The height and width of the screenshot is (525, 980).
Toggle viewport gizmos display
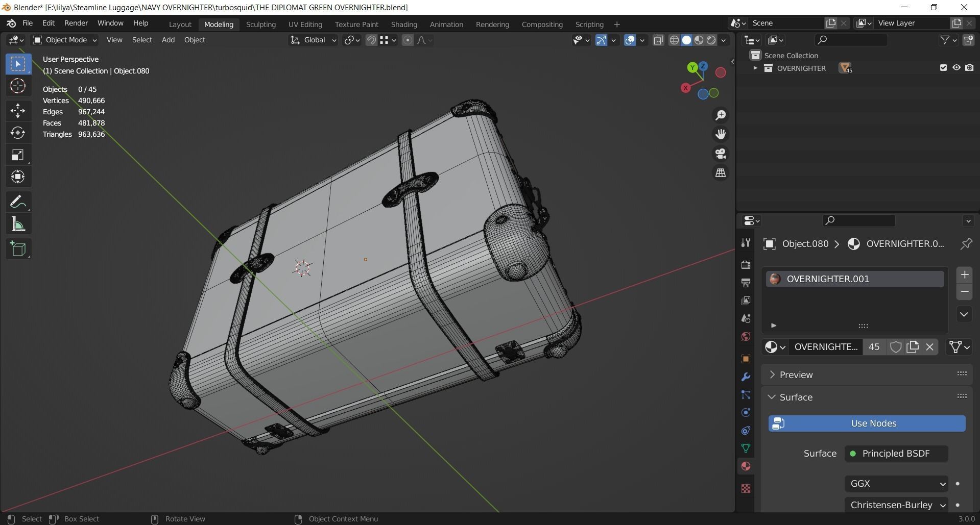[x=601, y=40]
